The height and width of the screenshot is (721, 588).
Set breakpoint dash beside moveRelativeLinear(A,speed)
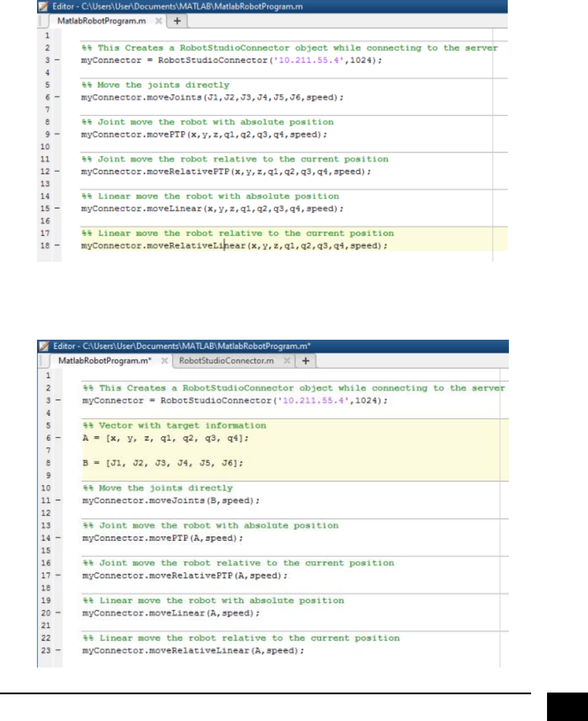pyautogui.click(x=58, y=651)
